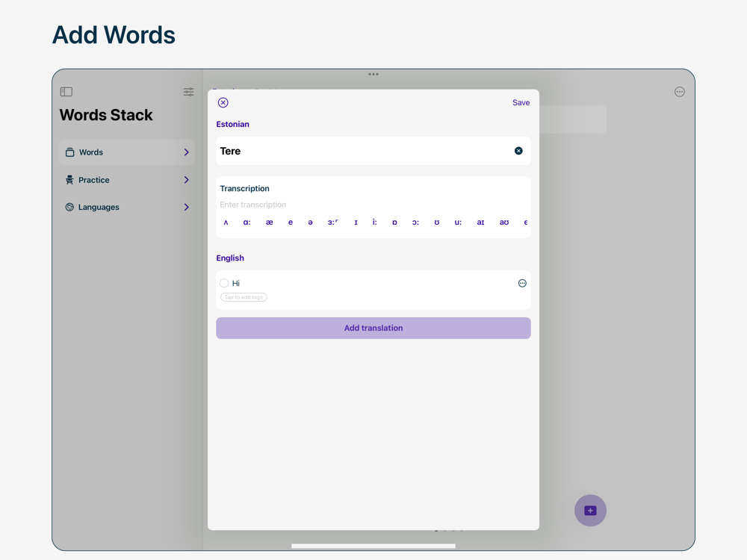Select the Hi translation radio button

coord(224,284)
